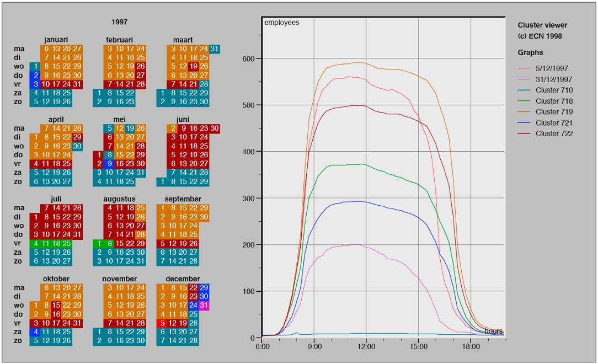
Task: Click the 12:00 label on hours axis
Action: pos(366,346)
